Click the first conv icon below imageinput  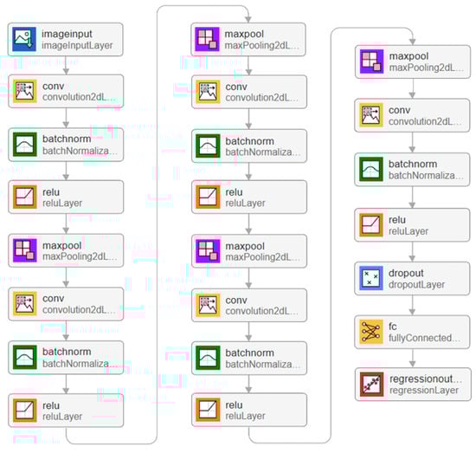point(24,91)
